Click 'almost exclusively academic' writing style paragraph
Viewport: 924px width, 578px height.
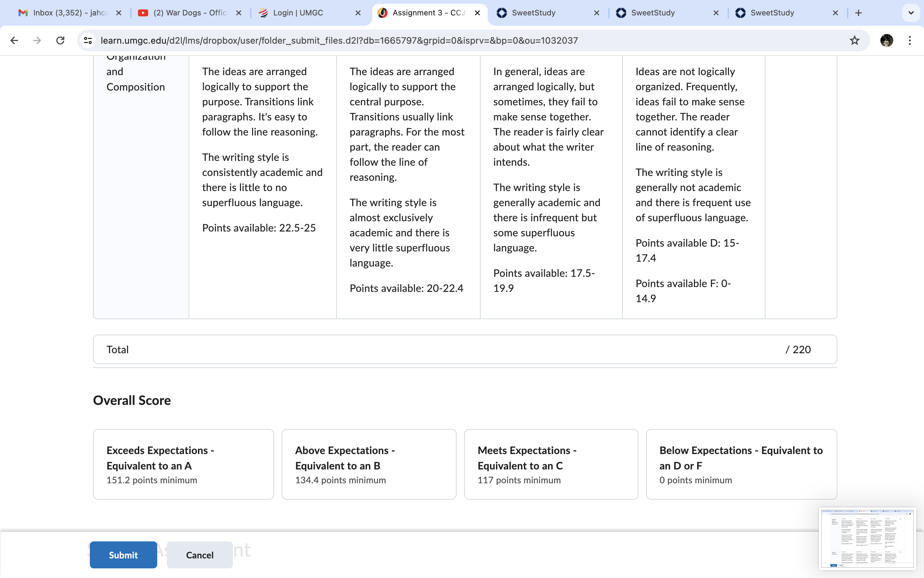[x=400, y=232]
